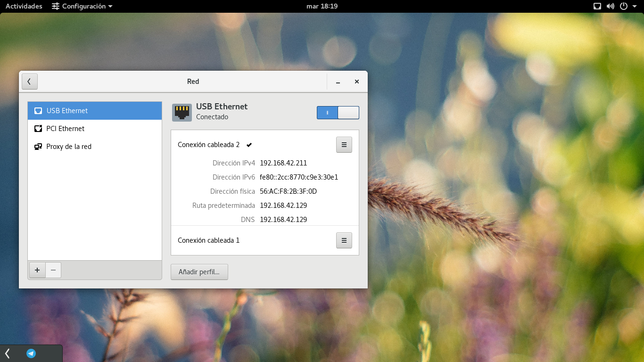The image size is (644, 362).
Task: Open the clock showing mar 18:19
Action: pyautogui.click(x=322, y=6)
